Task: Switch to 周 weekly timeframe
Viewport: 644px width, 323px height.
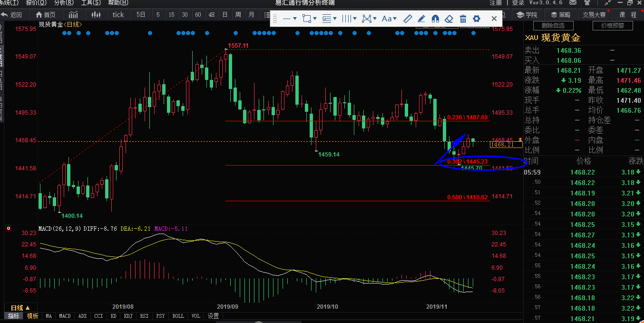Action: point(238,15)
